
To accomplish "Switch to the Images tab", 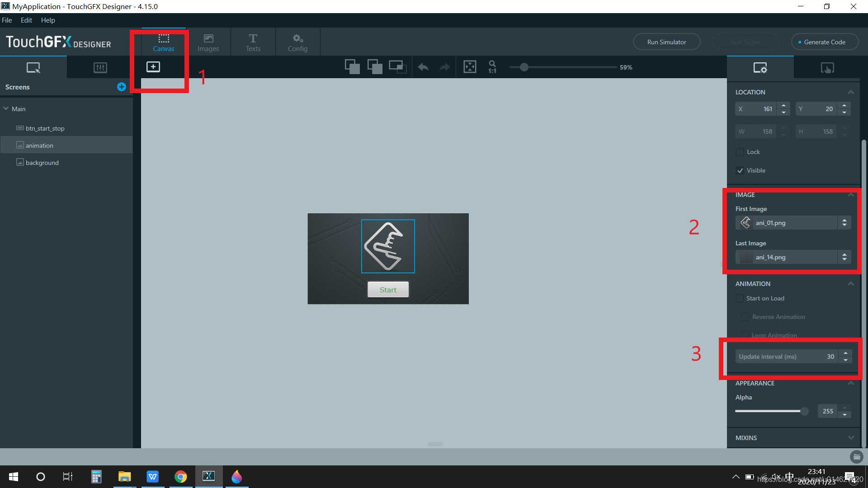I will pos(208,42).
